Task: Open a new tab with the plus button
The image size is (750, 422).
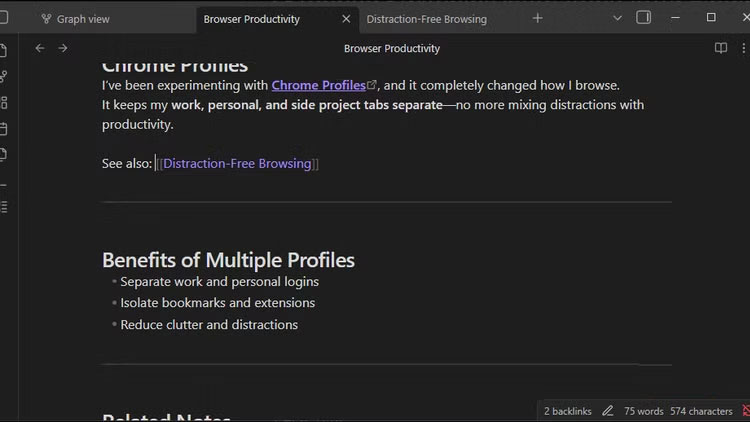Action: pyautogui.click(x=538, y=18)
